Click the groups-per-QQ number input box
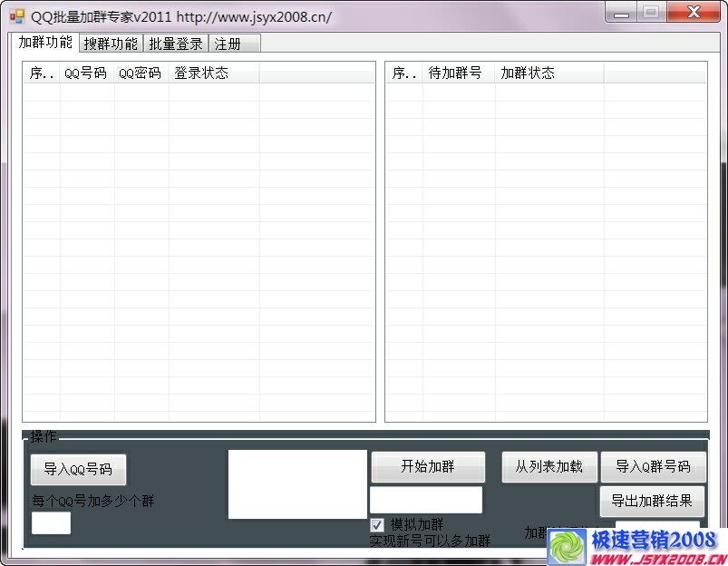 pyautogui.click(x=50, y=522)
